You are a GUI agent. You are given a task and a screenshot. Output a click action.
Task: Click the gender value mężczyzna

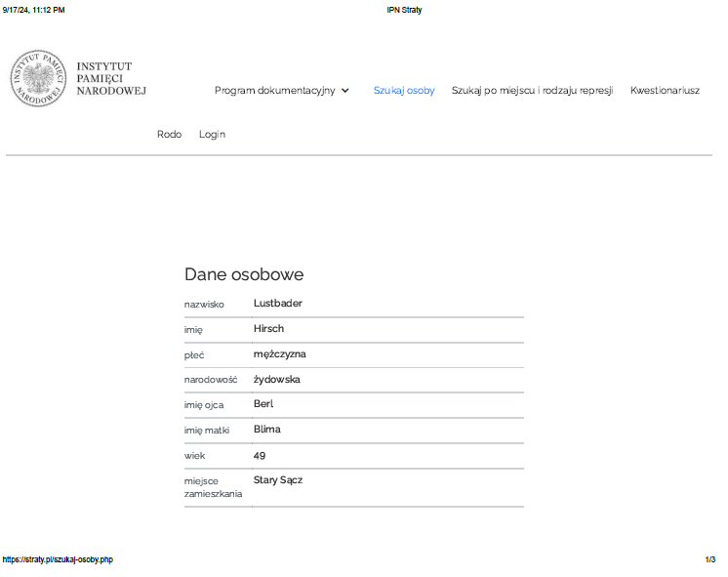pyautogui.click(x=279, y=354)
